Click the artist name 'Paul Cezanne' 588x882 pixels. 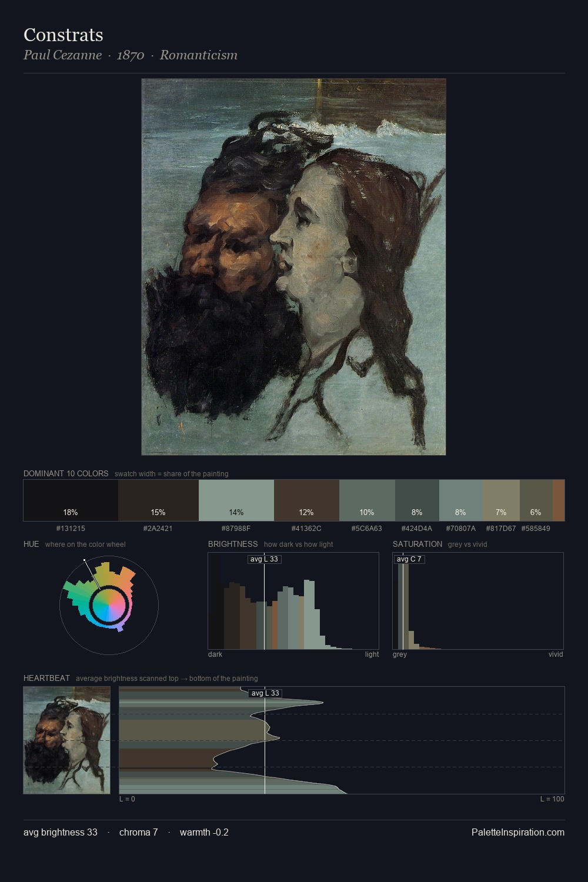click(x=62, y=55)
